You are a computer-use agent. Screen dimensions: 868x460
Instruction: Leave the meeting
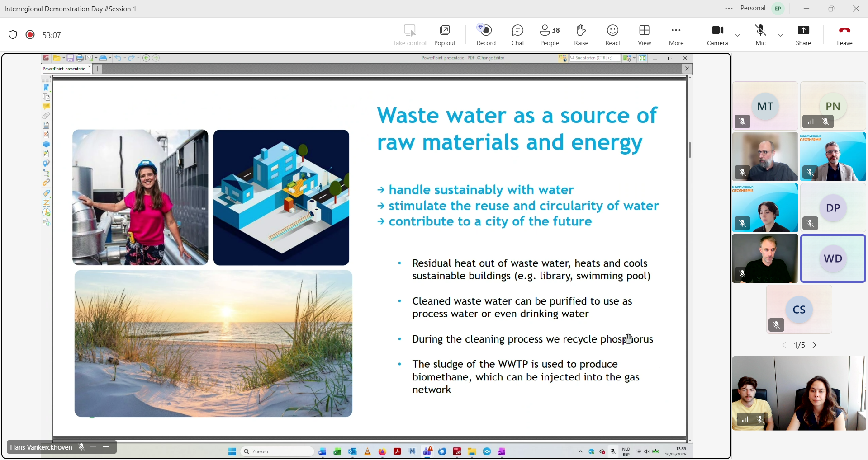844,35
